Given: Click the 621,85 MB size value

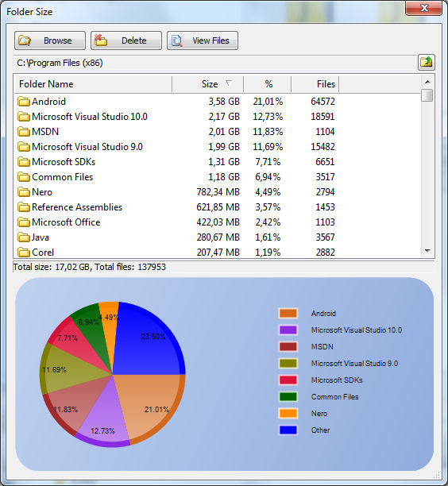Looking at the screenshot, I should coord(218,207).
